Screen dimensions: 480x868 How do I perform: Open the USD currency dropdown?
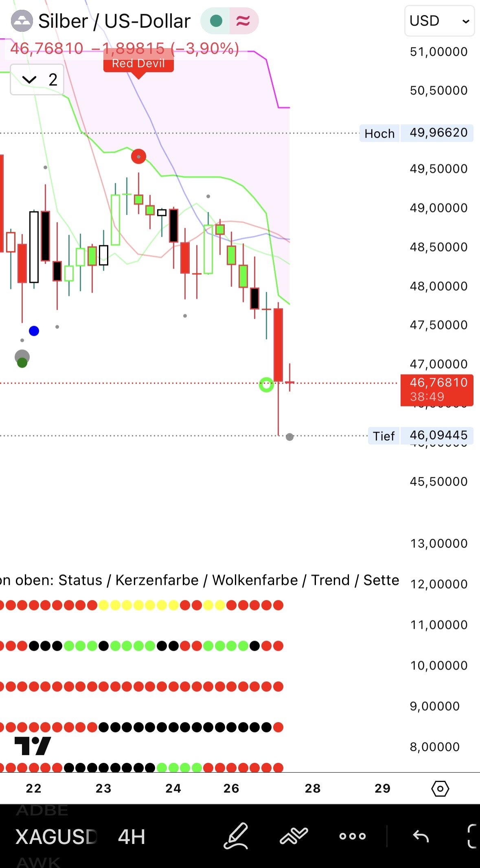click(x=439, y=21)
